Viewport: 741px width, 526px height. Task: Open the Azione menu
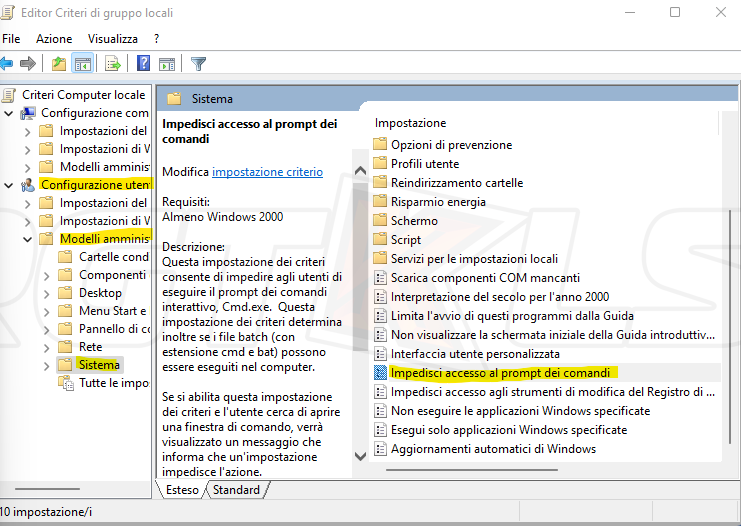(x=54, y=38)
